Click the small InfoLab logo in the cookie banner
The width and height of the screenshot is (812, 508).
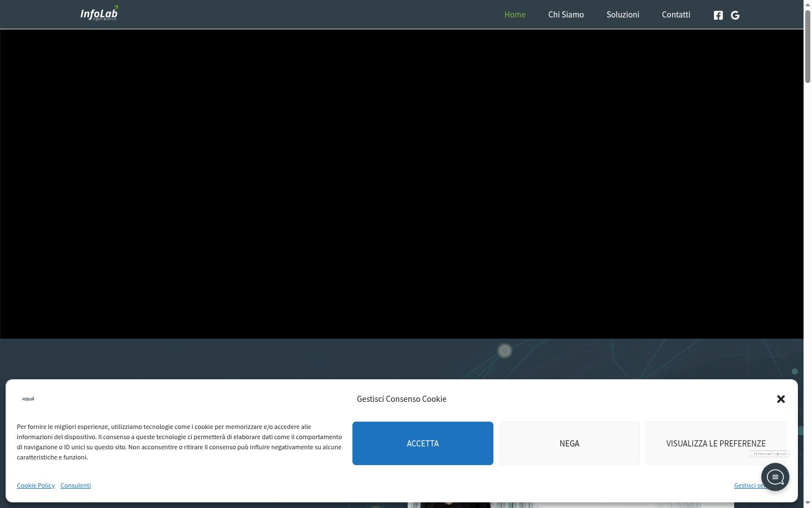click(x=28, y=398)
